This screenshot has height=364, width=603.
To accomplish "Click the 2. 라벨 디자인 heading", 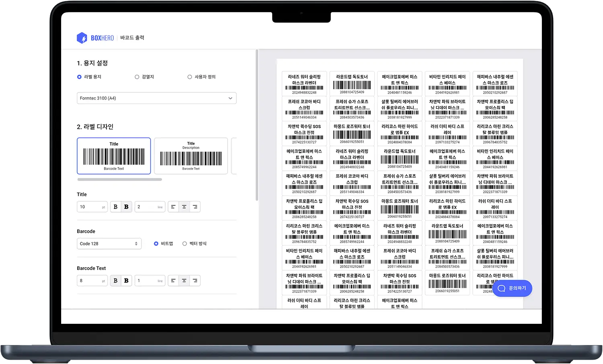I will 95,127.
